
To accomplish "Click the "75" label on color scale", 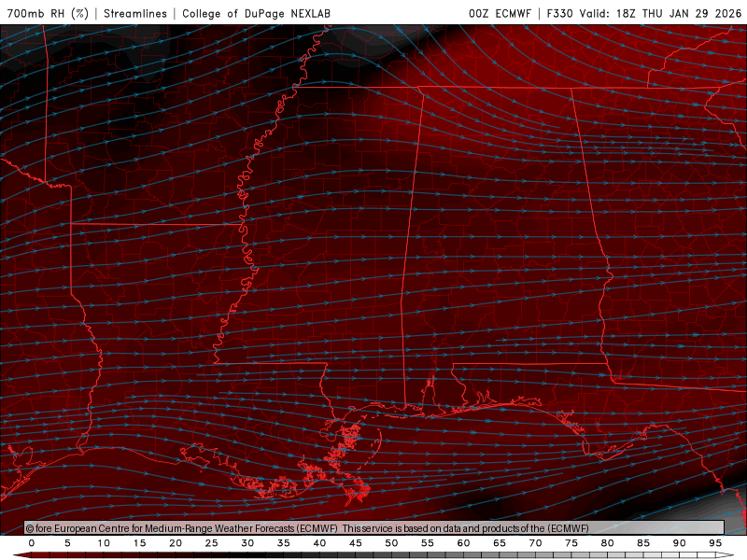I will tap(571, 543).
